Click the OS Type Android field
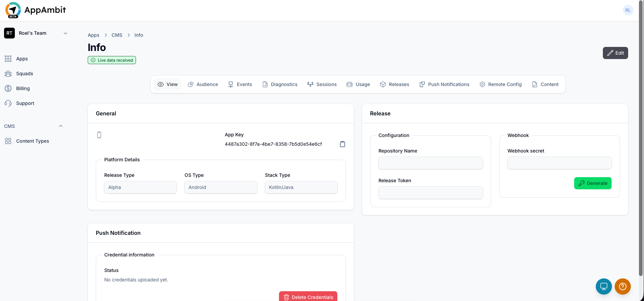The width and height of the screenshot is (644, 301). (x=221, y=187)
